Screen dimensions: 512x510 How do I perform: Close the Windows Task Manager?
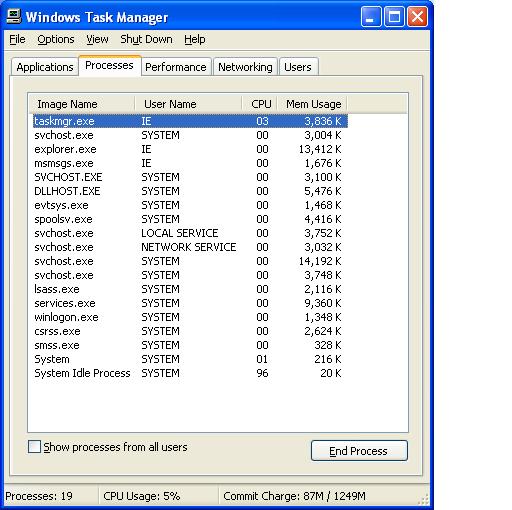click(417, 16)
